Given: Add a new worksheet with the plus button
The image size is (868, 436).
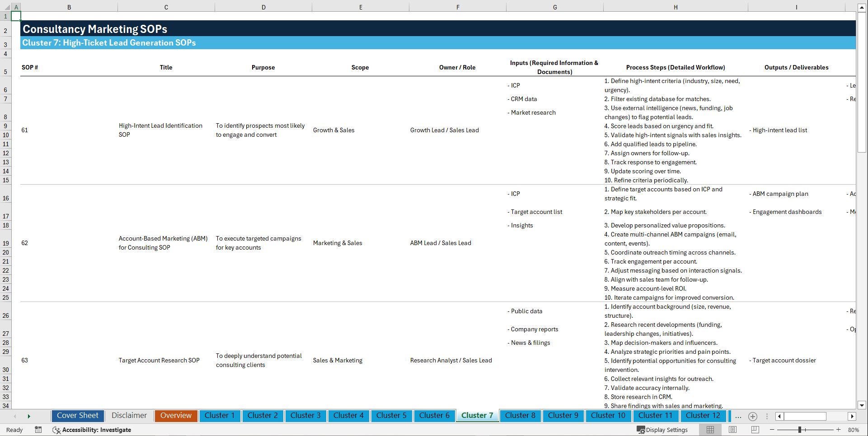Looking at the screenshot, I should (x=753, y=416).
